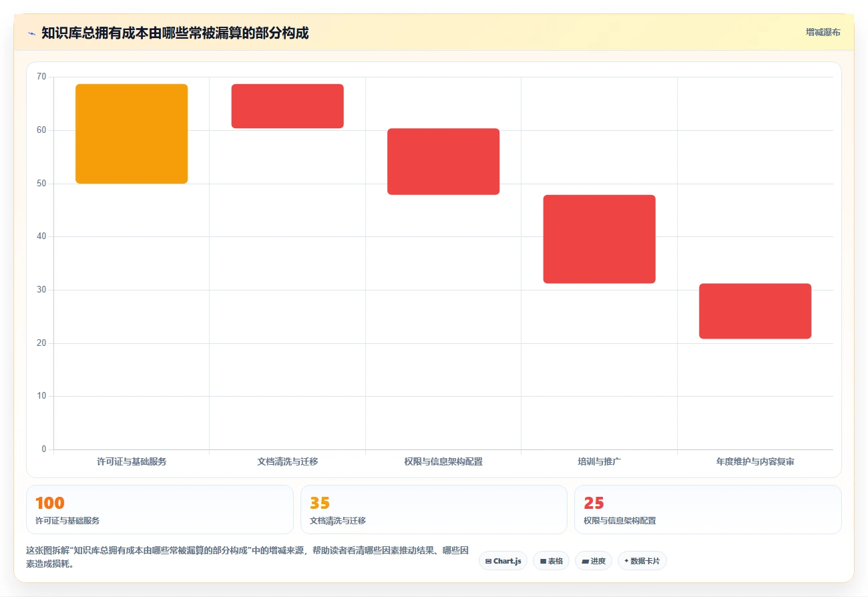Click the y-axis value 70

(x=41, y=77)
